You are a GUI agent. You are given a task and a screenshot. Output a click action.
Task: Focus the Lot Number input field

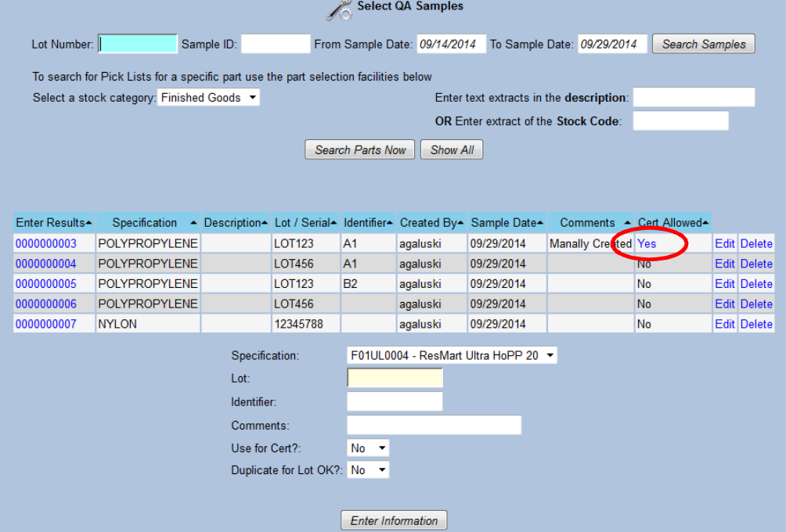tap(139, 45)
